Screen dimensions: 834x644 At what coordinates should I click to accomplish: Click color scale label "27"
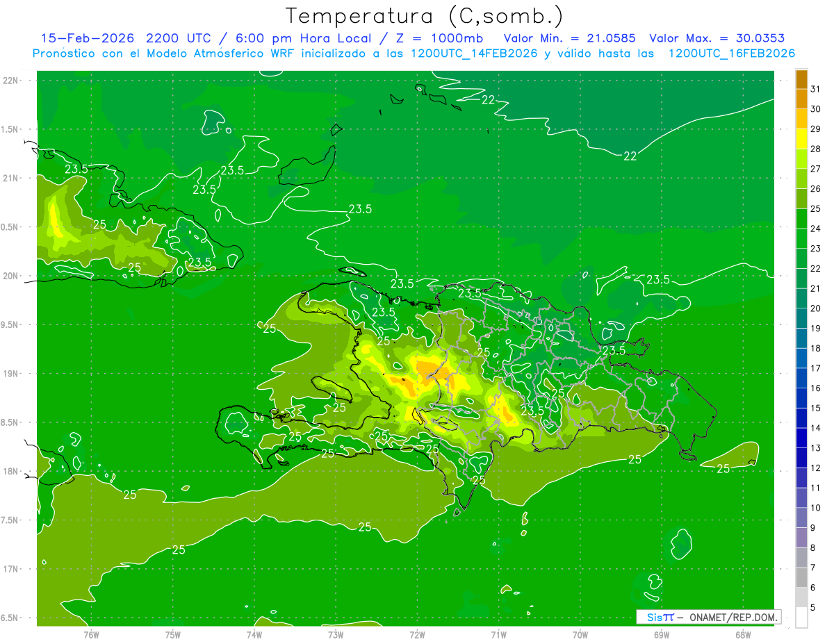816,169
